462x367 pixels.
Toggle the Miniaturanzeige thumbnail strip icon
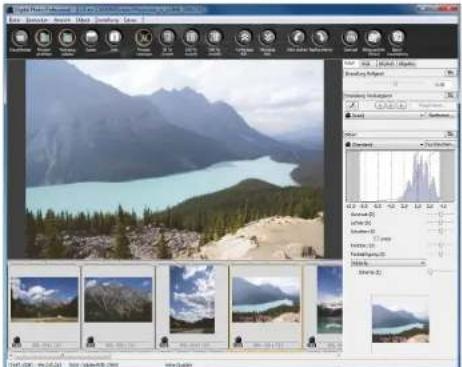pyautogui.click(x=44, y=41)
